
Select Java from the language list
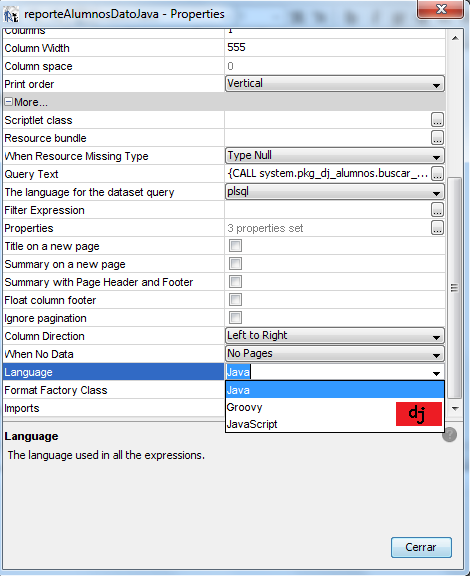pos(335,390)
